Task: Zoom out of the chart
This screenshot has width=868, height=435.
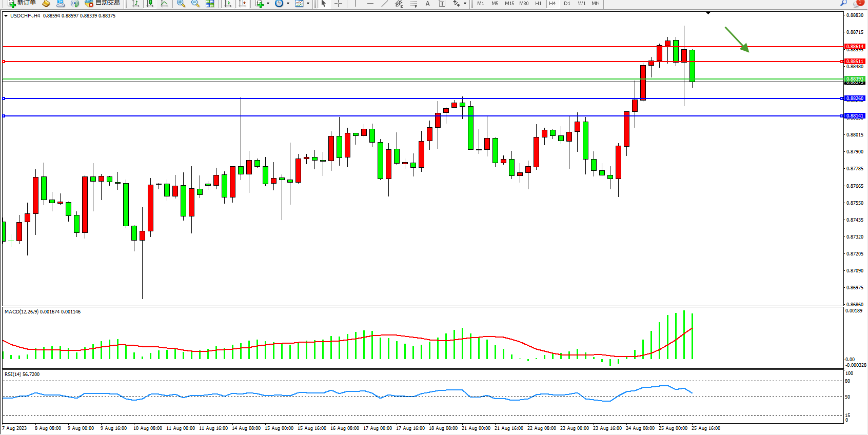Action: pos(195,4)
